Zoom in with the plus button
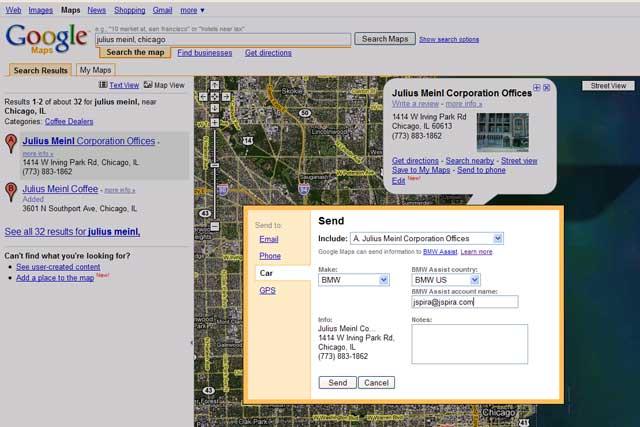Image resolution: width=640 pixels, height=427 pixels. click(215, 122)
